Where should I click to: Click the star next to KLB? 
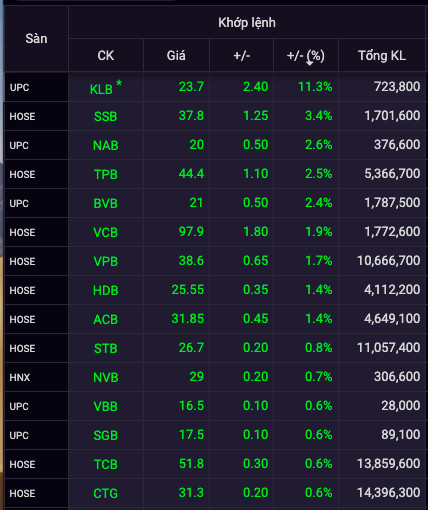click(x=119, y=83)
